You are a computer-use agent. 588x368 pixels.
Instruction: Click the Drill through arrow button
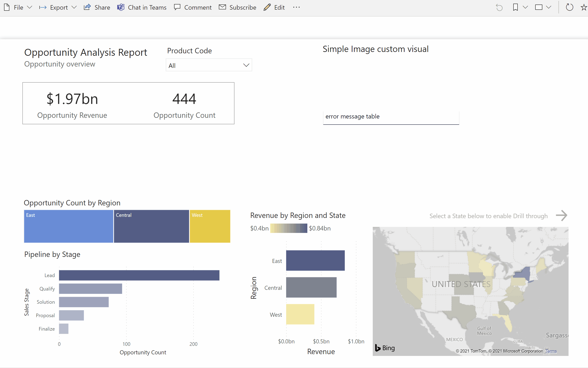pyautogui.click(x=562, y=216)
